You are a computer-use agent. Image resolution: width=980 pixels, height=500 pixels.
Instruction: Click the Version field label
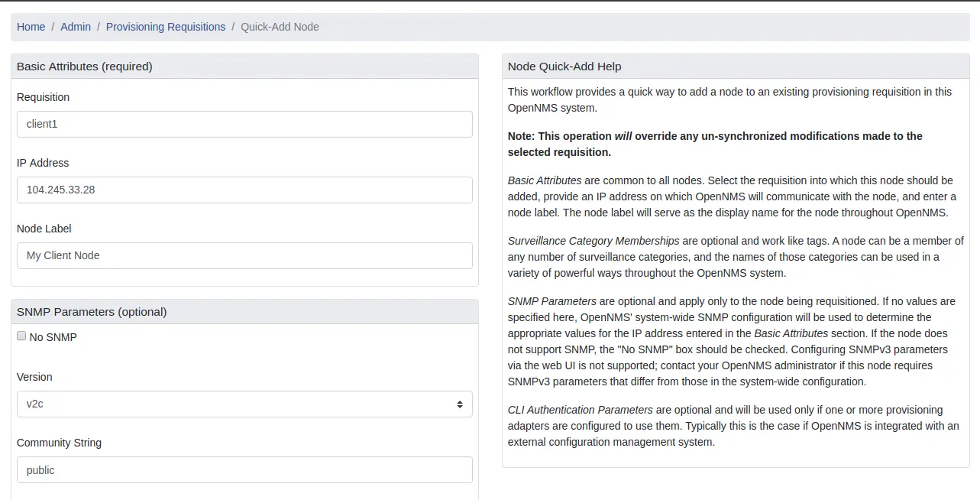[34, 377]
